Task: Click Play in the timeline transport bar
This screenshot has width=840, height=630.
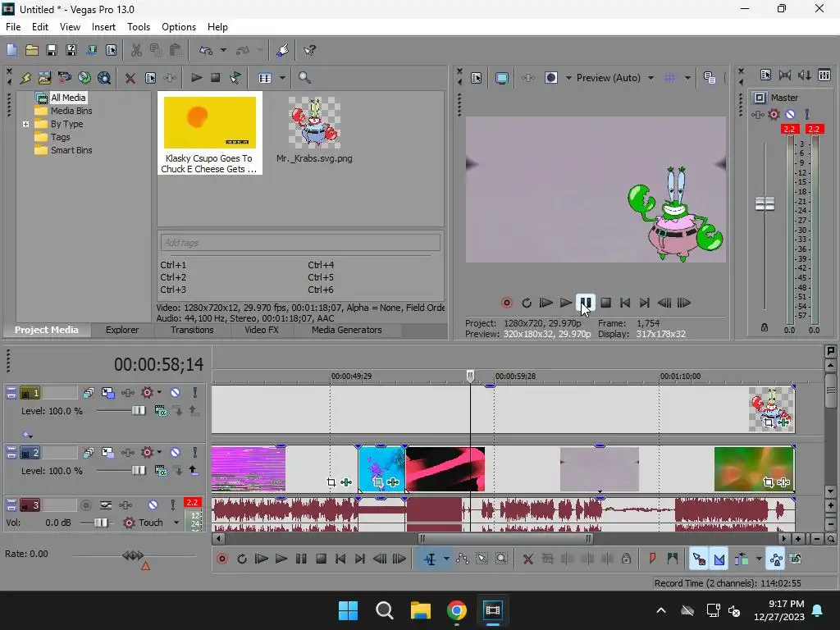Action: click(281, 559)
